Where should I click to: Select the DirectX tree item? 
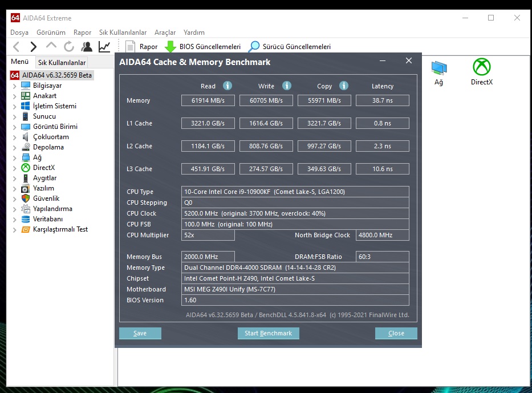(x=44, y=168)
